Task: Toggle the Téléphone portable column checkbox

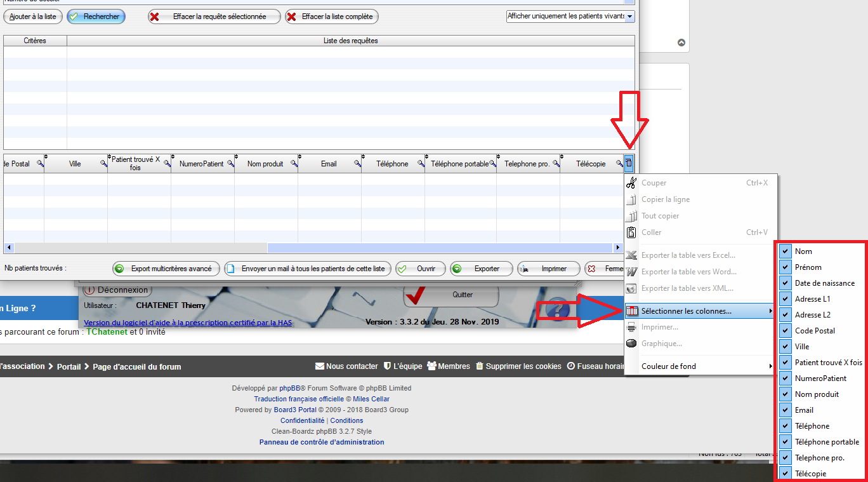Action: [786, 442]
